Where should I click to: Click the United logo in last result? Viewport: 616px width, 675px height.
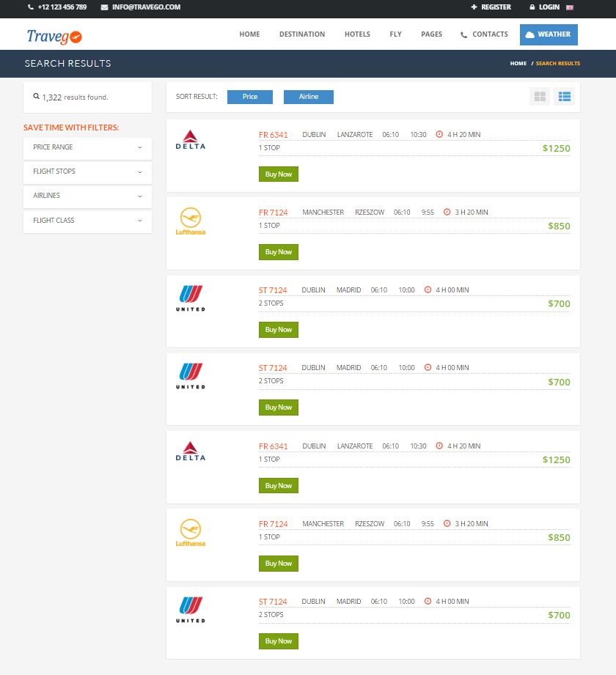pyautogui.click(x=191, y=610)
